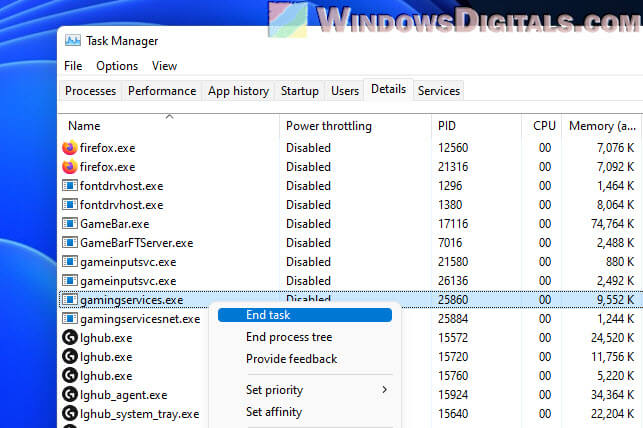Switch to the Services tab
This screenshot has width=643, height=428.
click(x=439, y=91)
